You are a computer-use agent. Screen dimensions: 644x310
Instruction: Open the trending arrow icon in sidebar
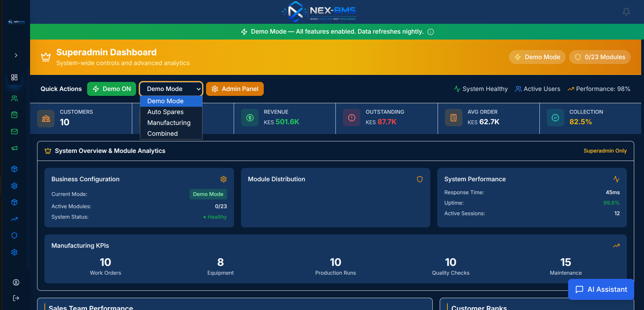14,219
